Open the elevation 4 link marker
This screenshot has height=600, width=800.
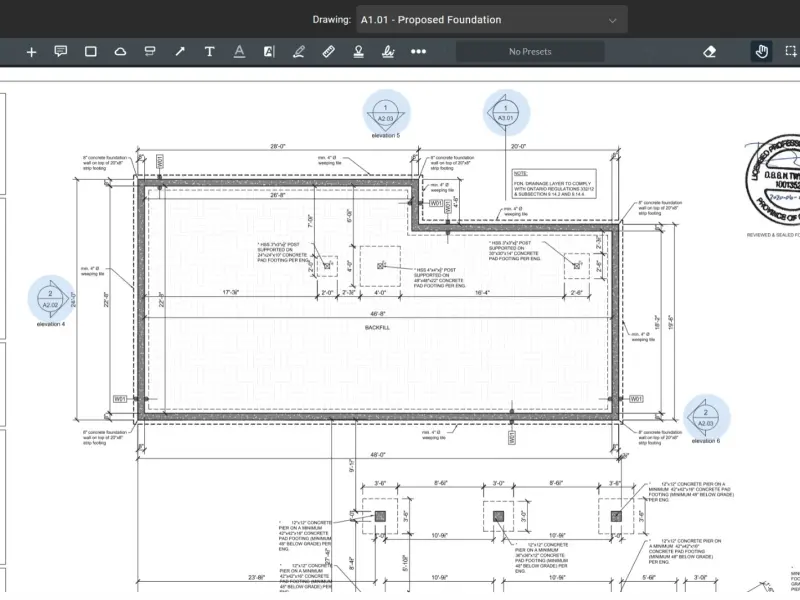pos(51,300)
